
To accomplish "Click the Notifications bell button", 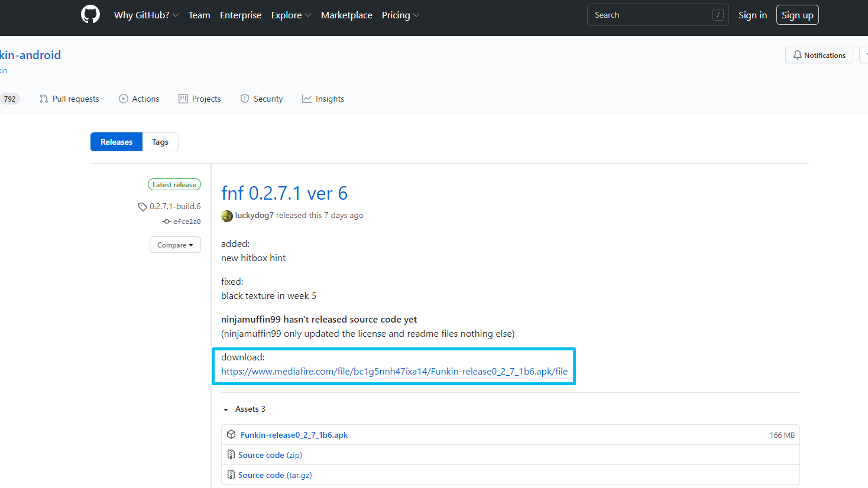I will [819, 55].
